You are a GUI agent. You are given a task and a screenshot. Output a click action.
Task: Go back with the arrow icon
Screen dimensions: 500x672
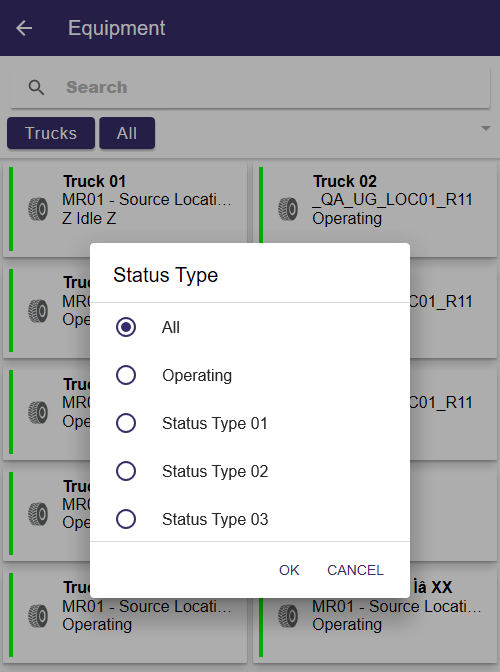[x=24, y=28]
